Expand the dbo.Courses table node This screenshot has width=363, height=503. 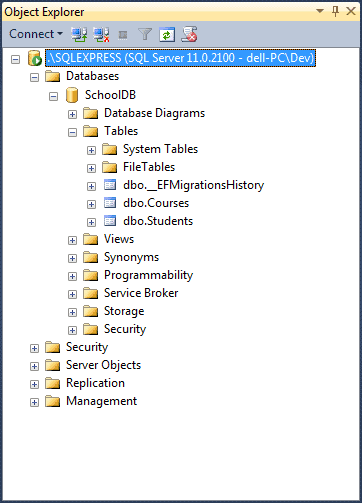pyautogui.click(x=91, y=204)
